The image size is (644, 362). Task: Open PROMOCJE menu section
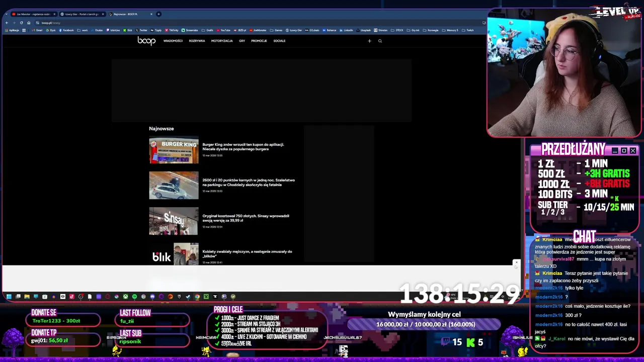click(x=259, y=41)
